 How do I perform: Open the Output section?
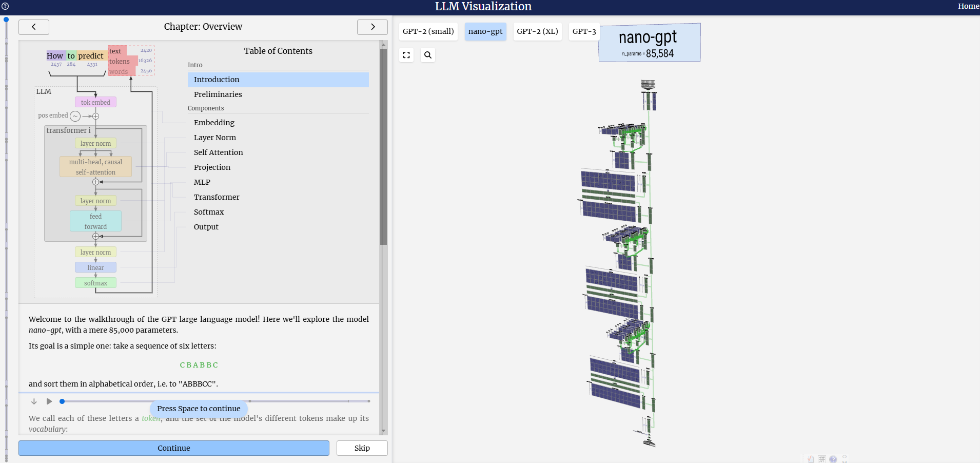tap(278, 227)
